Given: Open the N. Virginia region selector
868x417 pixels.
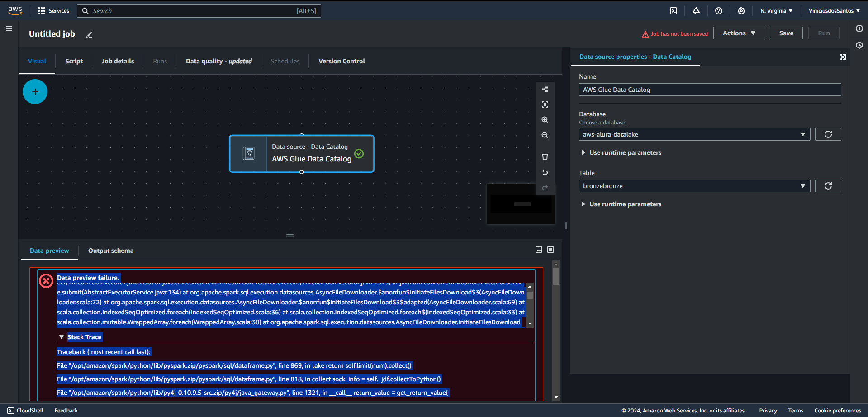Looking at the screenshot, I should [776, 11].
